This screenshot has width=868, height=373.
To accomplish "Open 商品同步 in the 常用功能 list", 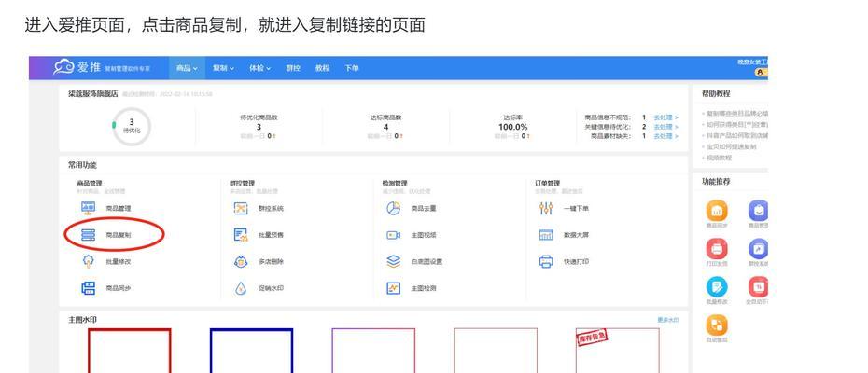I will coord(106,288).
